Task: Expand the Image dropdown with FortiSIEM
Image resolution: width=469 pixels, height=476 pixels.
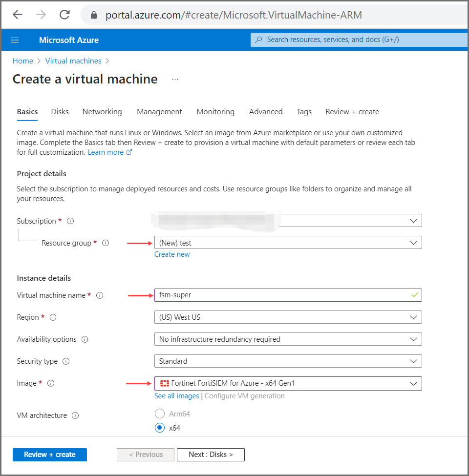Action: 288,383
